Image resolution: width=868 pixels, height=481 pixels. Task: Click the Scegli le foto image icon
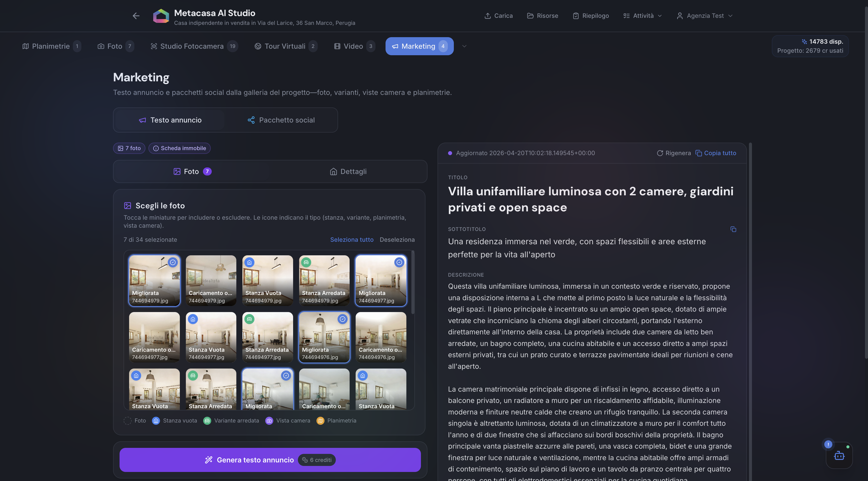127,205
